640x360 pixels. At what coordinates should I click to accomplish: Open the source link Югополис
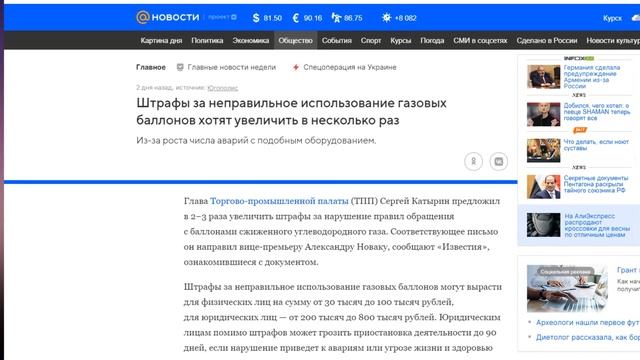pos(222,88)
